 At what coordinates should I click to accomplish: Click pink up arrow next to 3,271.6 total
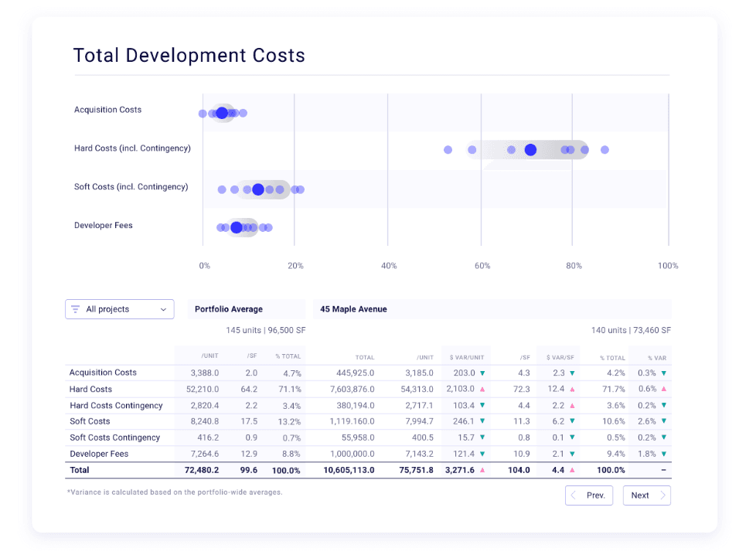482,470
